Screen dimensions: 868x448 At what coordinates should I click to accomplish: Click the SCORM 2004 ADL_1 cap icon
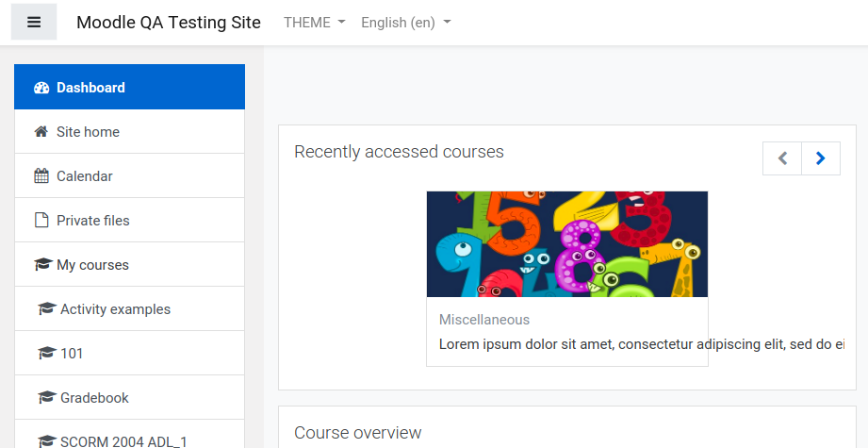point(47,441)
